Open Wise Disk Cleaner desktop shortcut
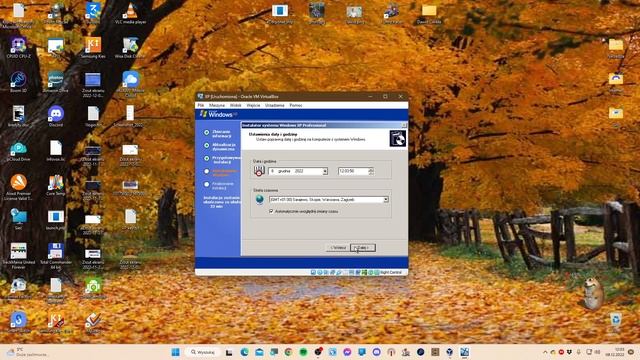 pyautogui.click(x=130, y=48)
